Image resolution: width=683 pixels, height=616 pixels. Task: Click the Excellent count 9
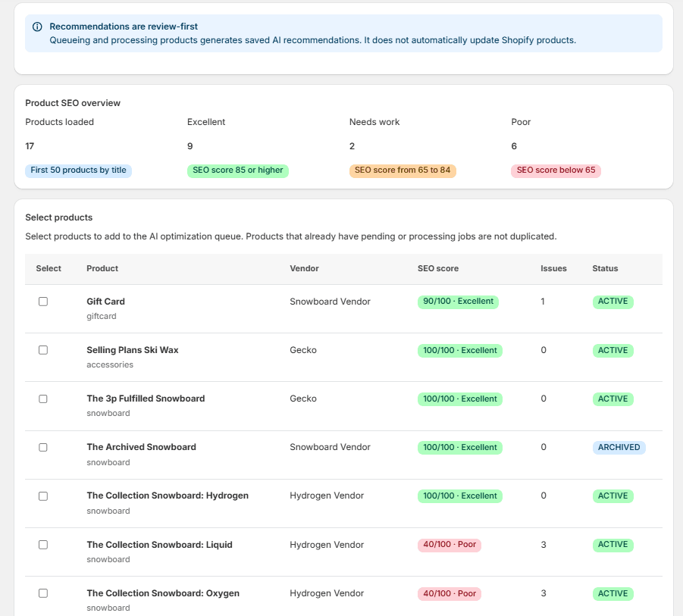pos(190,146)
